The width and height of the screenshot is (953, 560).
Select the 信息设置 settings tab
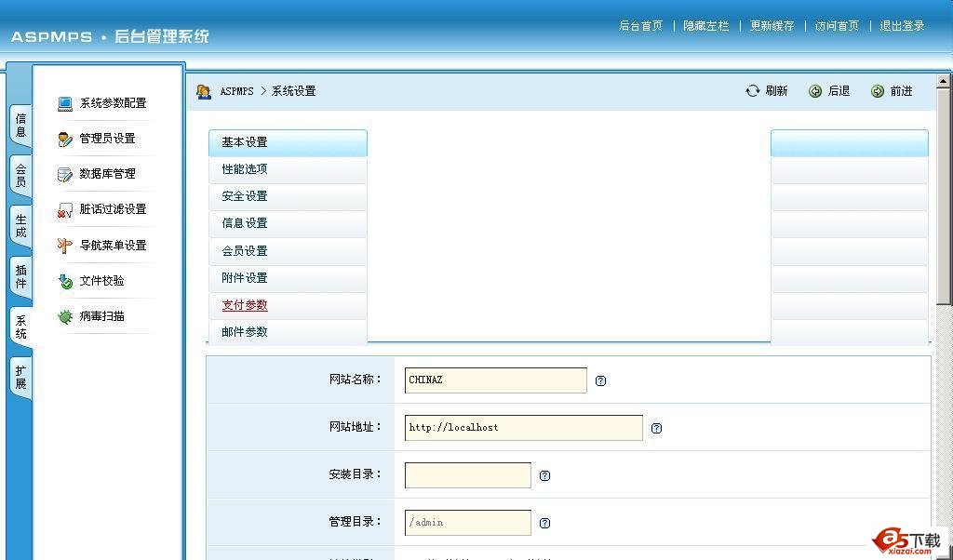(288, 223)
